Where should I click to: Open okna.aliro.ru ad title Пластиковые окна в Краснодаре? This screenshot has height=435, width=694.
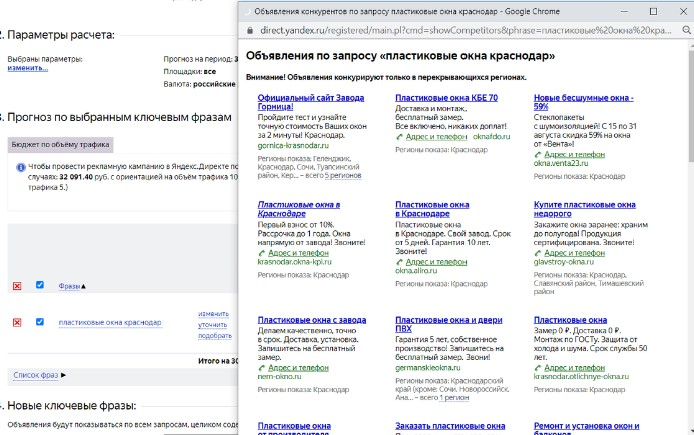coord(432,209)
